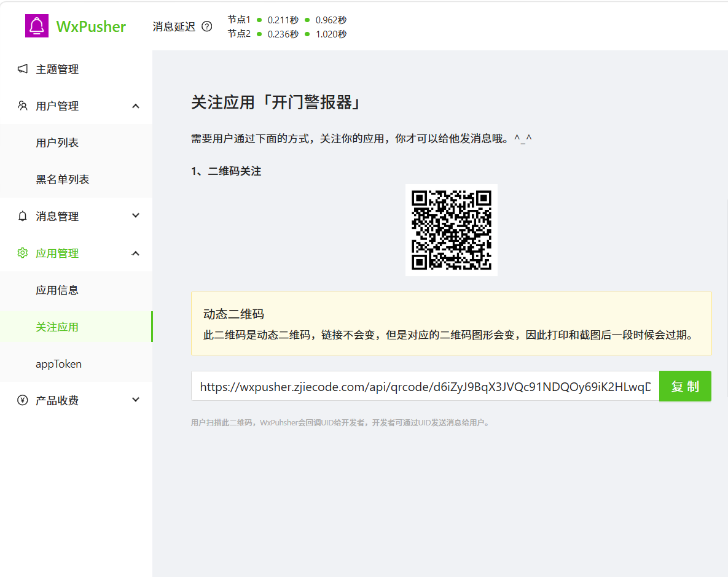The width and height of the screenshot is (728, 577).
Task: Click the 主题管理 megaphone icon
Action: 22,69
